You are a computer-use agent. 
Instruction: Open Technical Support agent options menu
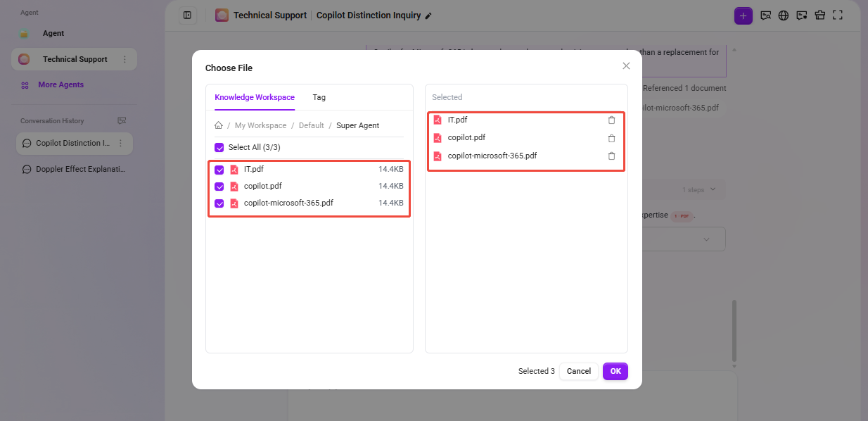click(125, 60)
